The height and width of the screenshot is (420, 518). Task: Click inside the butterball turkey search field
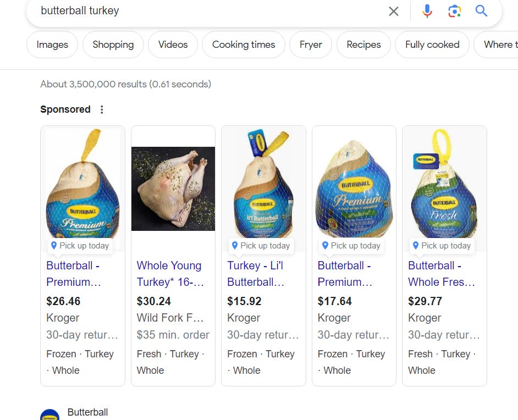point(211,11)
